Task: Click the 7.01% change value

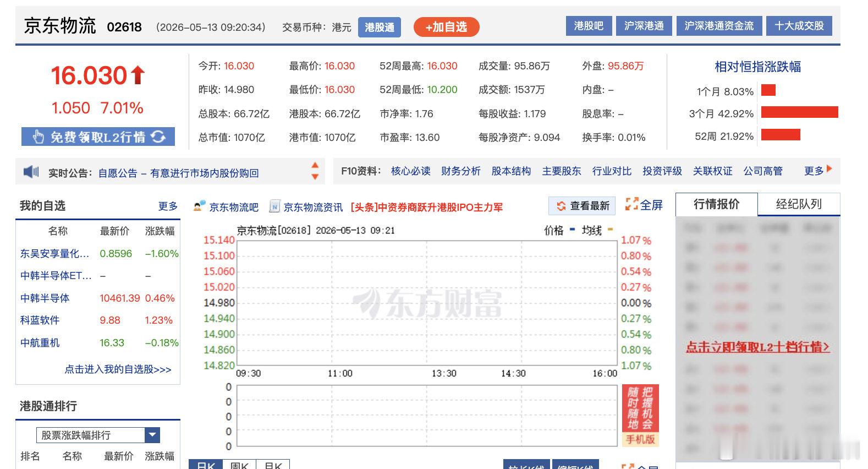Action: (122, 108)
